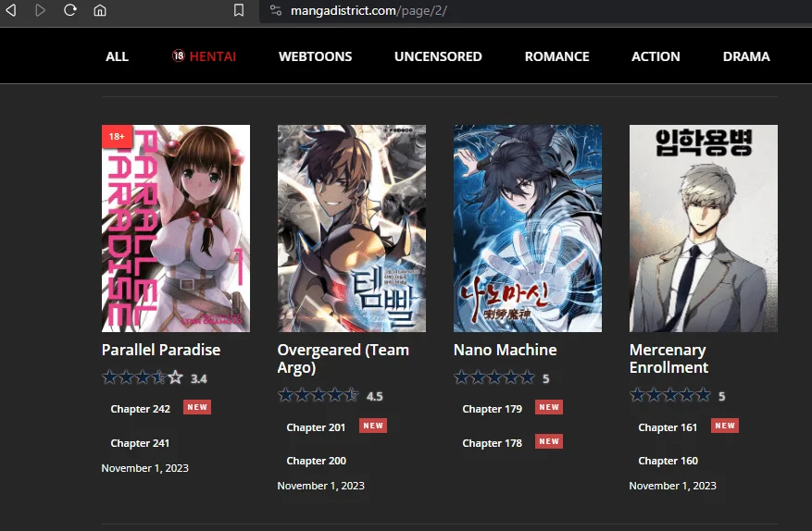Viewport: 812px width, 531px height.
Task: Click the NEW badge beside Chapter 161
Action: (x=725, y=426)
